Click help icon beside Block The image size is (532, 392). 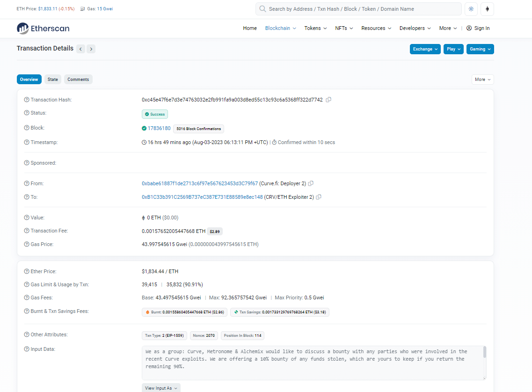[27, 128]
